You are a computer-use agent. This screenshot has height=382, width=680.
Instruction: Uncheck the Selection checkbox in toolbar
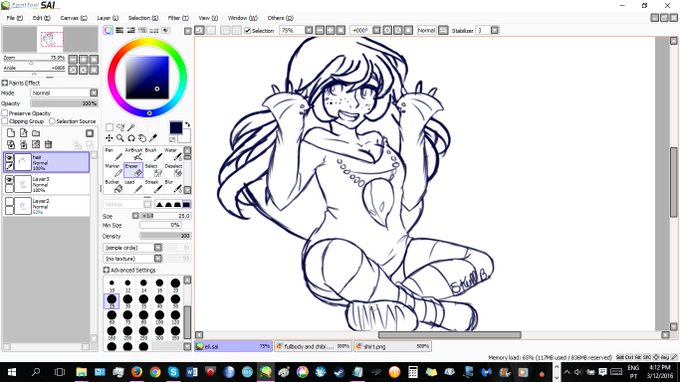pos(248,30)
